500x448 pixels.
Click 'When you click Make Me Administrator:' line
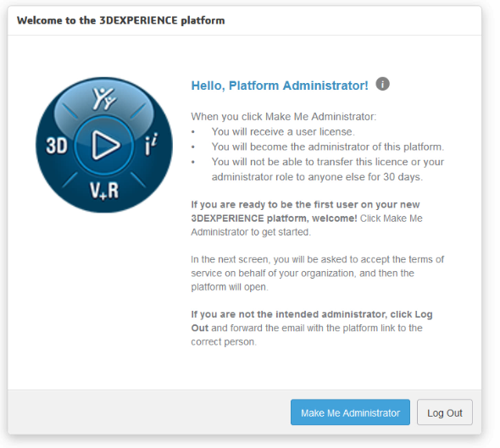(284, 117)
